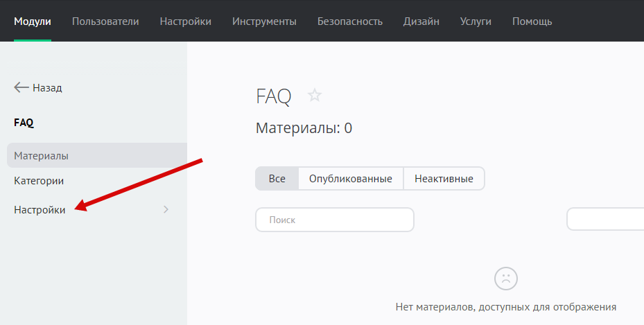Click the sad face empty-state icon
The width and height of the screenshot is (644, 325).
[505, 279]
